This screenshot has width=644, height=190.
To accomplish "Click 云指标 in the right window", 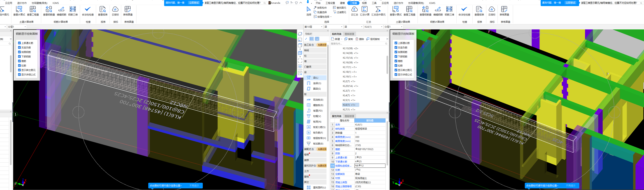I will 492,11.
